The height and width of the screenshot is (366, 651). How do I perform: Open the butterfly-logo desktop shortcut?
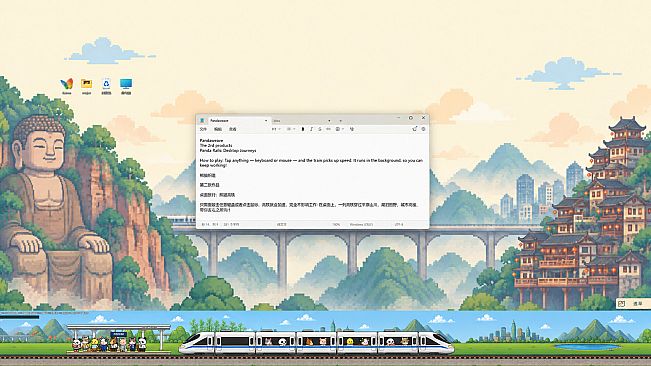point(66,86)
